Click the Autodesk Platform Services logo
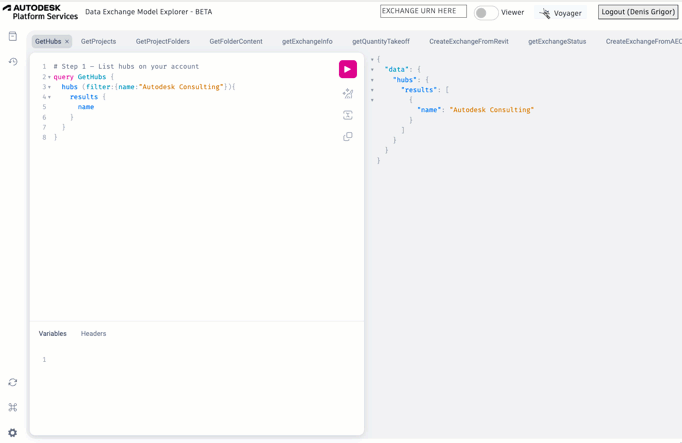Screen dimensions: 682x443 click(40, 12)
